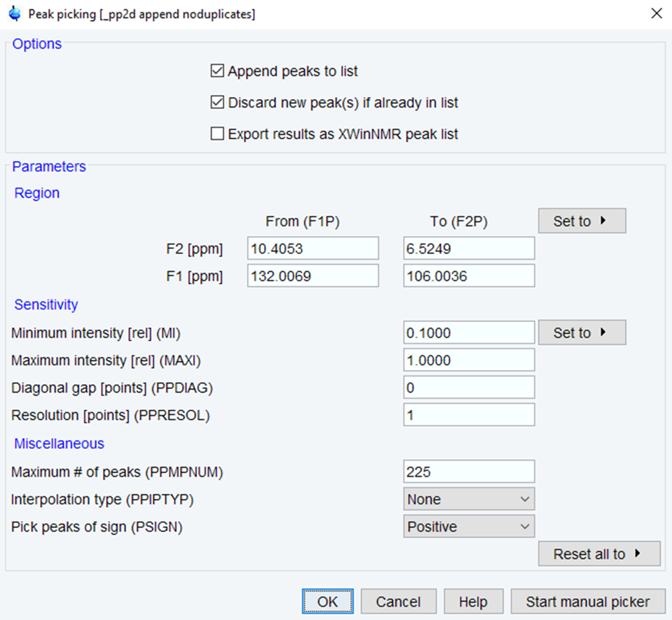
Task: Close the Peak picking dialog
Action: point(656,14)
